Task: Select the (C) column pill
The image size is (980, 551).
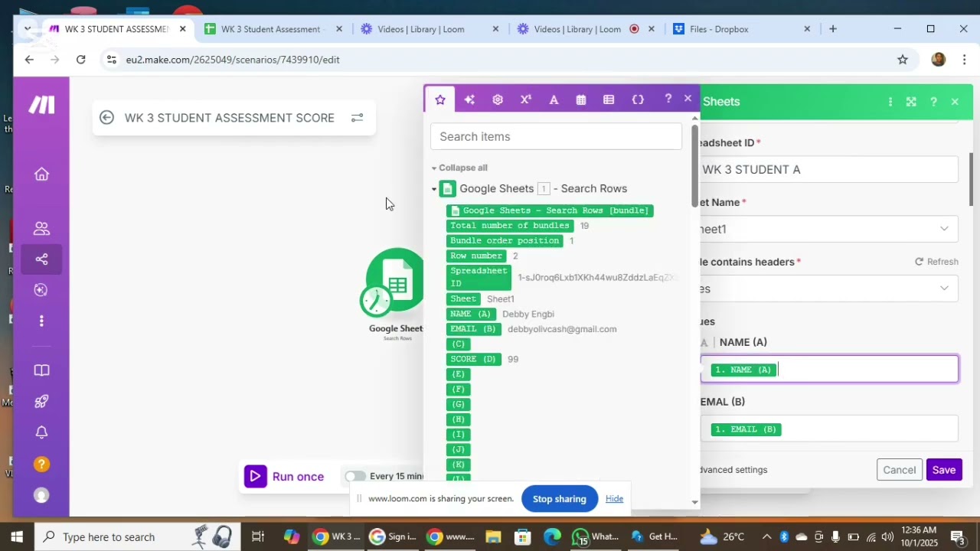Action: click(459, 344)
